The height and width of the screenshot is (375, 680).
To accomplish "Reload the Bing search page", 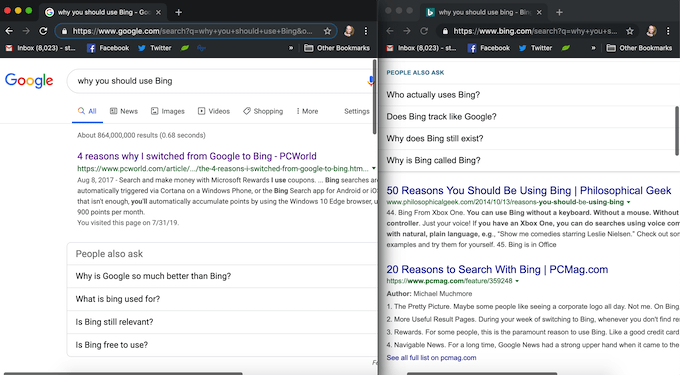I will click(424, 31).
